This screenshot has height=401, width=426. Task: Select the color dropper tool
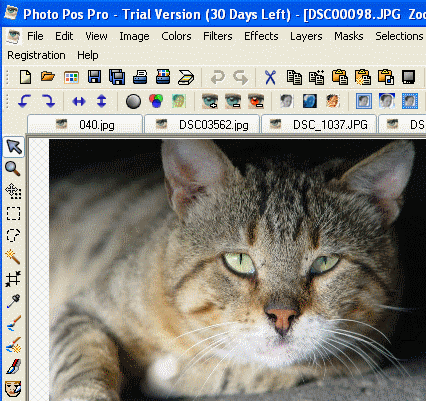point(13,301)
